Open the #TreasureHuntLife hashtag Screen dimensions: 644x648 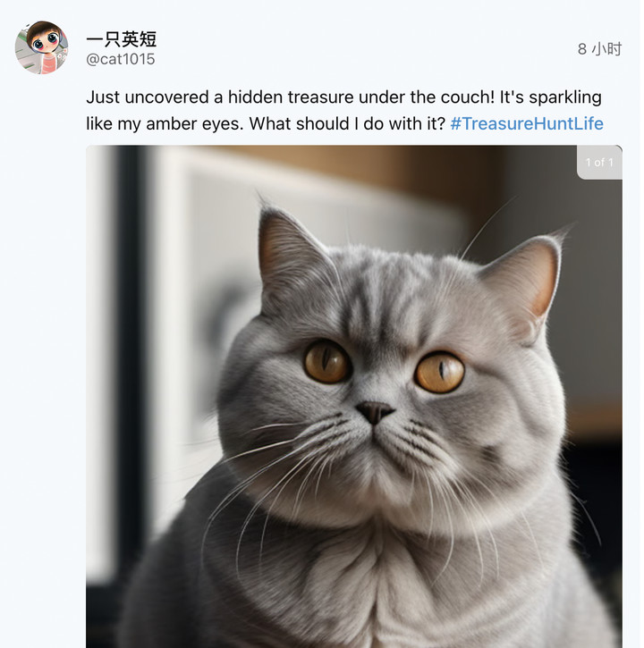(527, 123)
